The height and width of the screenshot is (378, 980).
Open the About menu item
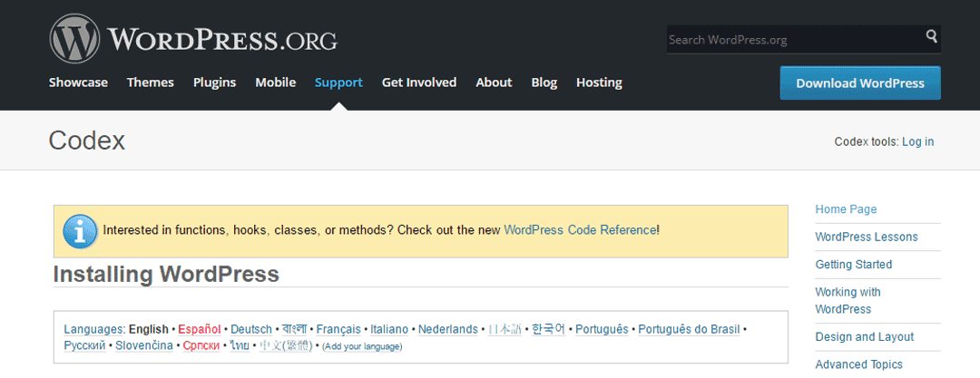point(494,82)
